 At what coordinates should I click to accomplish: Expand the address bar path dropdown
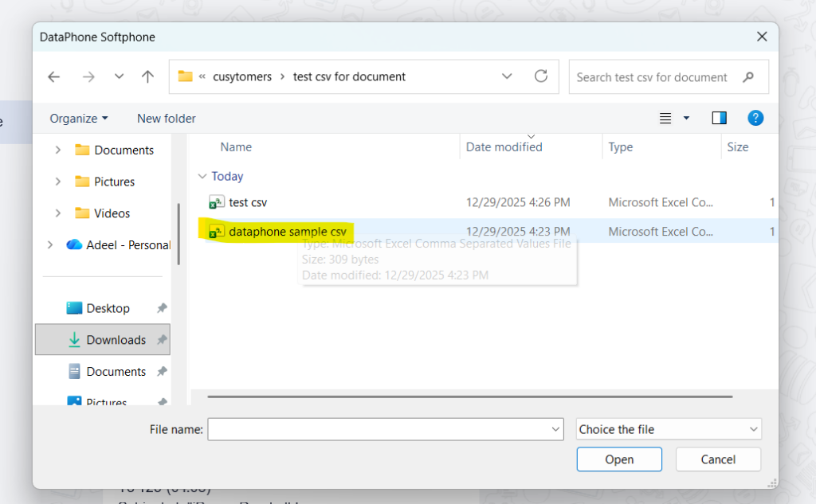tap(507, 77)
